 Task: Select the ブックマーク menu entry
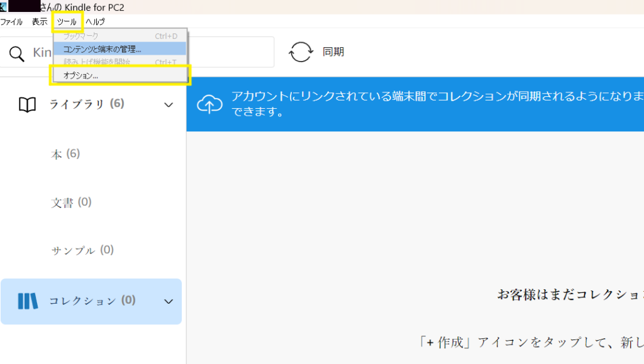pyautogui.click(x=119, y=36)
